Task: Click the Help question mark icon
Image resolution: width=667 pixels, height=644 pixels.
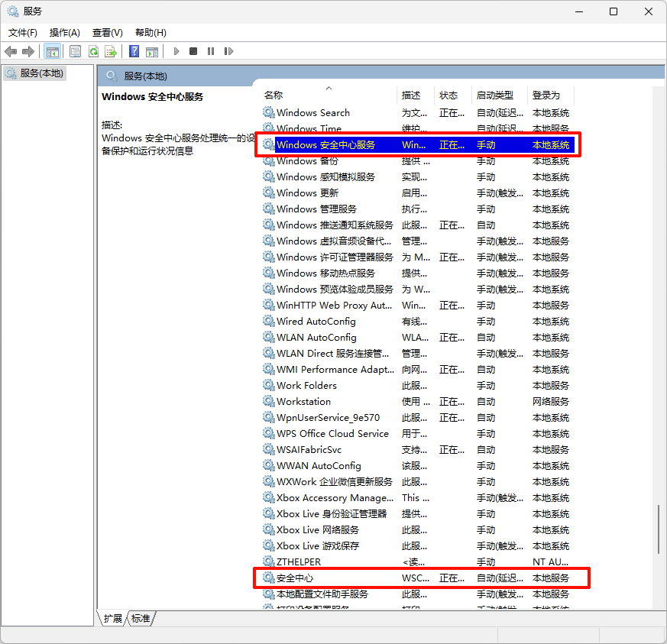Action: (x=133, y=51)
